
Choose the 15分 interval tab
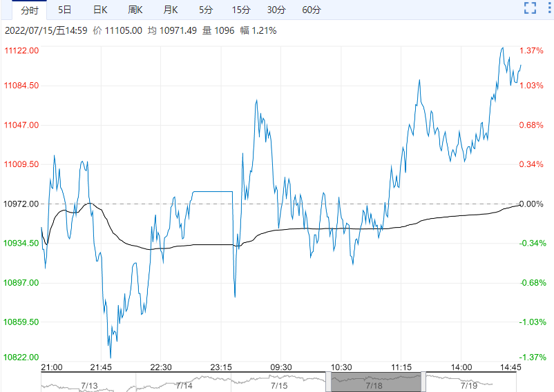(240, 10)
